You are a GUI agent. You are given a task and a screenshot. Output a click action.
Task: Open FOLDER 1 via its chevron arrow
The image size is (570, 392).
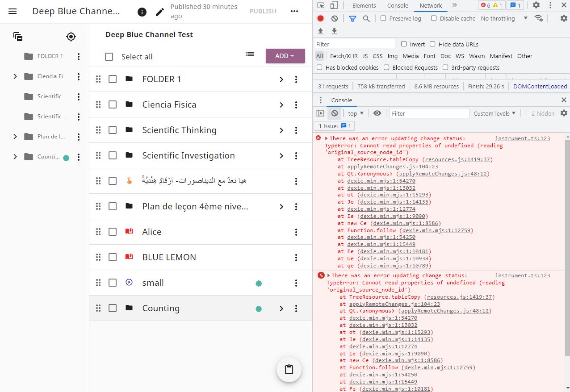(281, 79)
